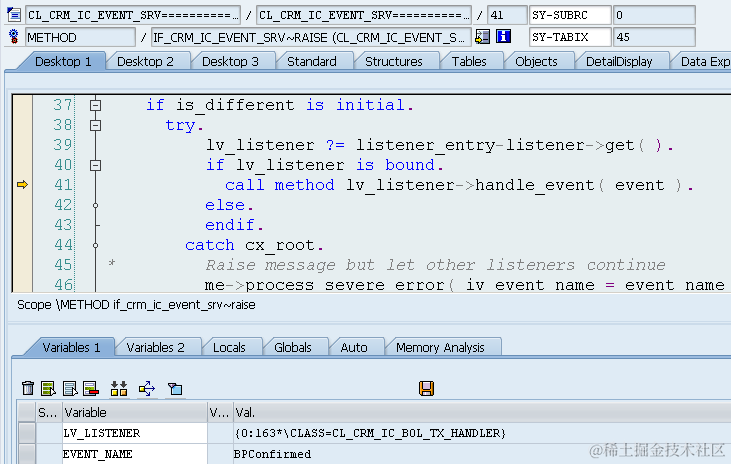Click the blue information icon in the header
The height and width of the screenshot is (464, 731).
click(x=503, y=36)
